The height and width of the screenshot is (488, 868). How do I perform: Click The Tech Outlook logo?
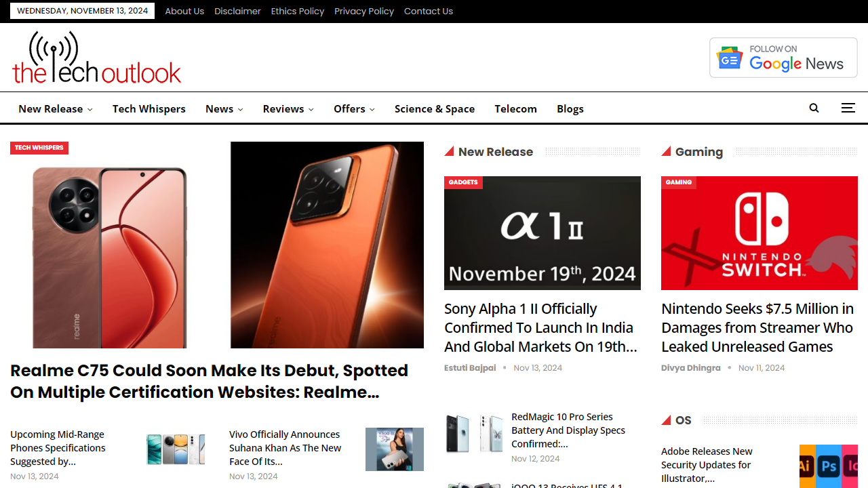(96, 57)
